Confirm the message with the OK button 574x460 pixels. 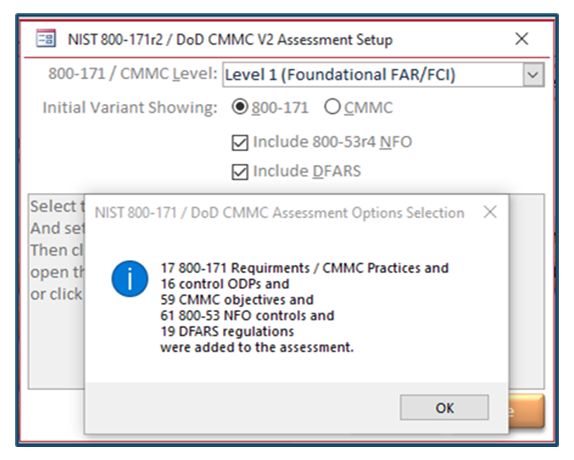point(444,407)
